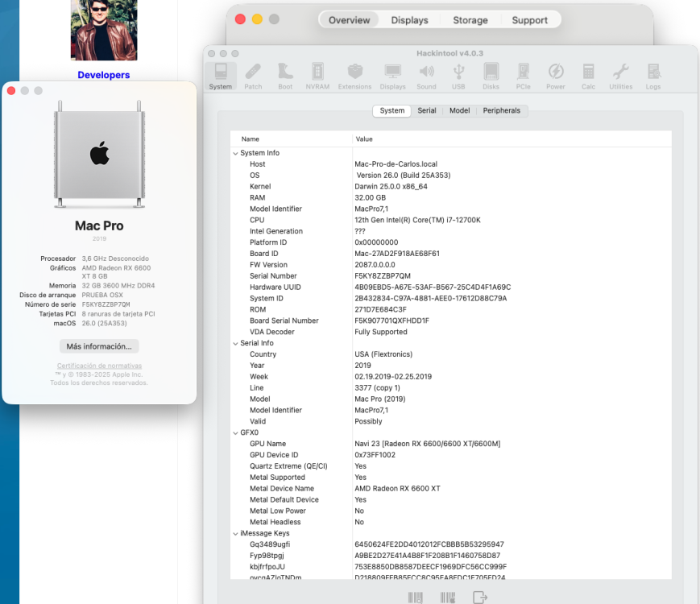This screenshot has width=700, height=604.
Task: Click the developer profile photo
Action: pyautogui.click(x=104, y=30)
